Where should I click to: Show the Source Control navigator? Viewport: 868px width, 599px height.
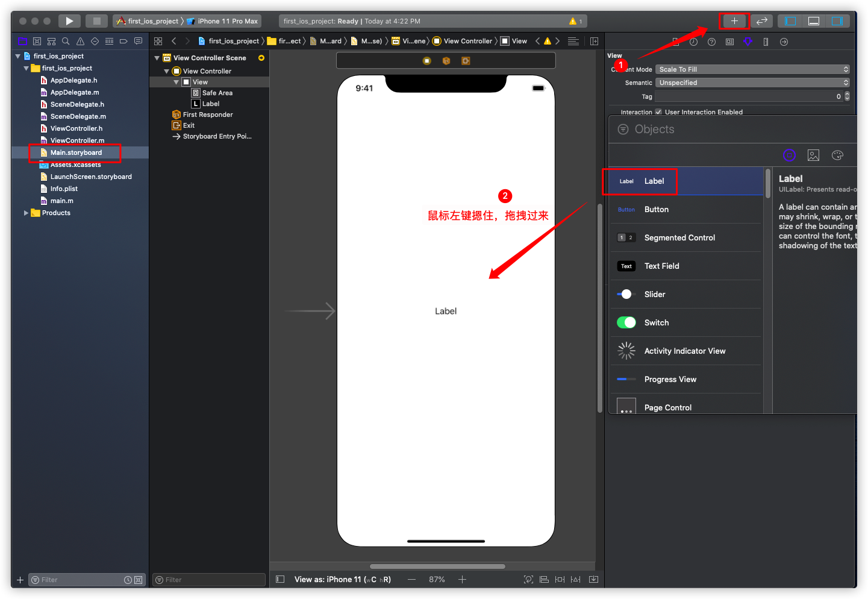pos(37,42)
